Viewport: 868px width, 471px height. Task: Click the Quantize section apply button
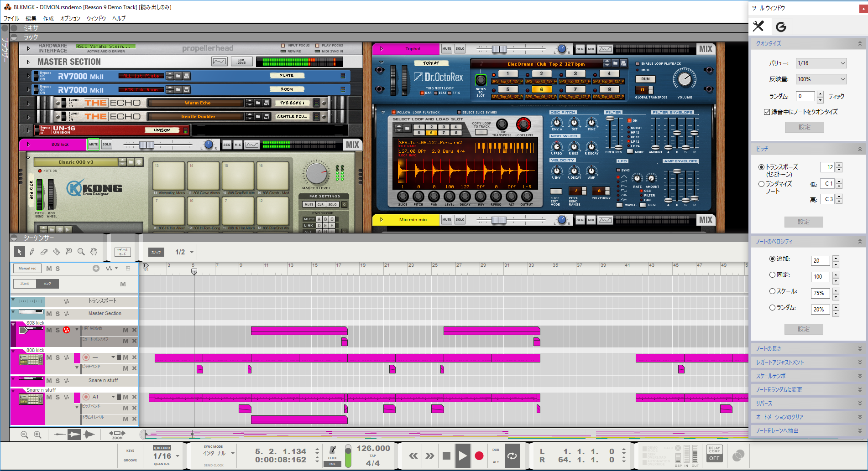click(805, 127)
